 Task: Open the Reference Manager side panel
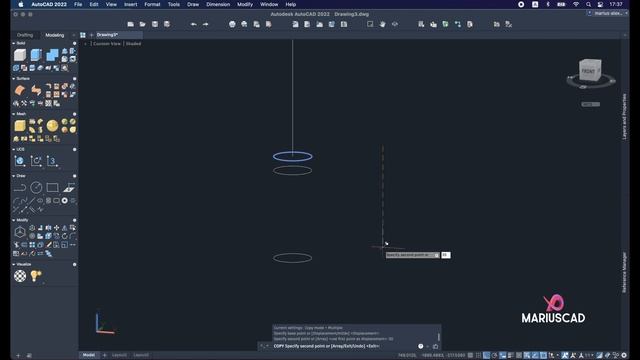(x=624, y=272)
